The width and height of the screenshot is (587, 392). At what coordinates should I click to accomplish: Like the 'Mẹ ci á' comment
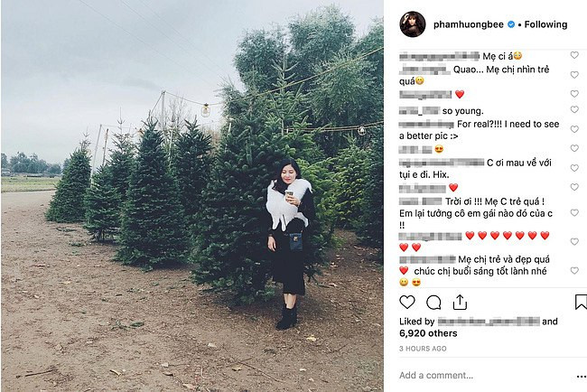pyautogui.click(x=574, y=55)
